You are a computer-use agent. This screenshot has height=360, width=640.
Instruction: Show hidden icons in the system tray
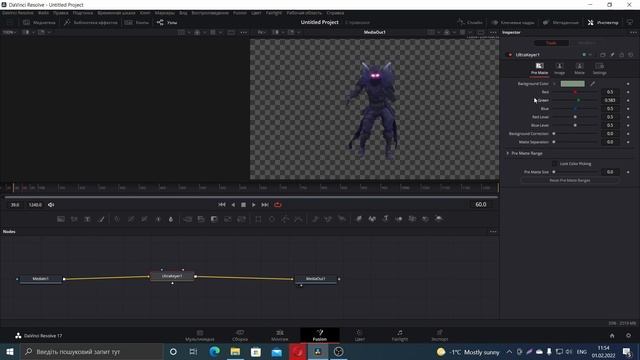(x=509, y=351)
